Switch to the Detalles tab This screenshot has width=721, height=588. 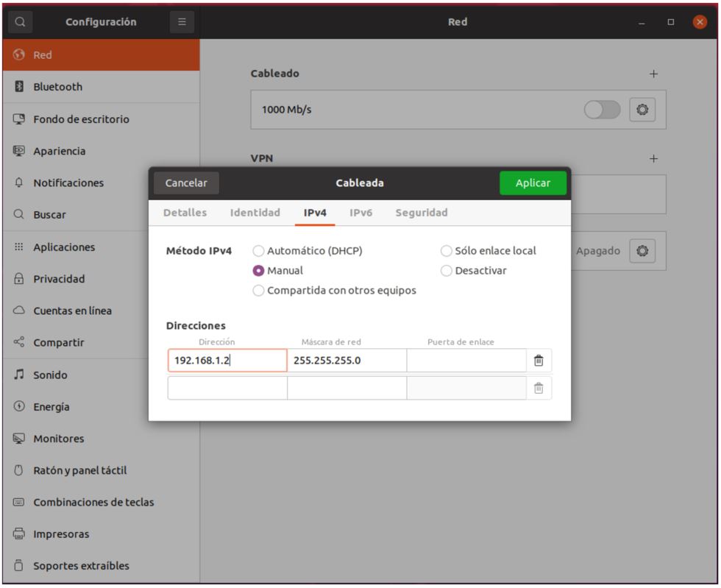[185, 213]
